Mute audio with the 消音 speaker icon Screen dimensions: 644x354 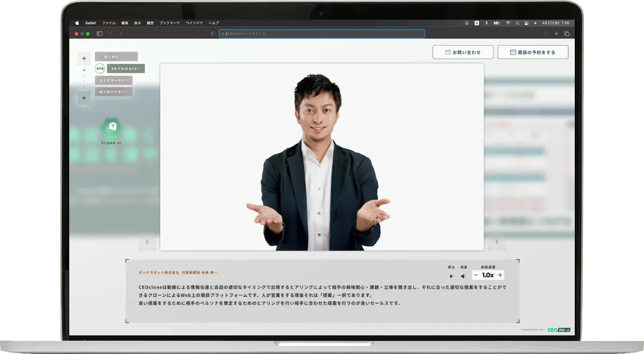coord(464,276)
